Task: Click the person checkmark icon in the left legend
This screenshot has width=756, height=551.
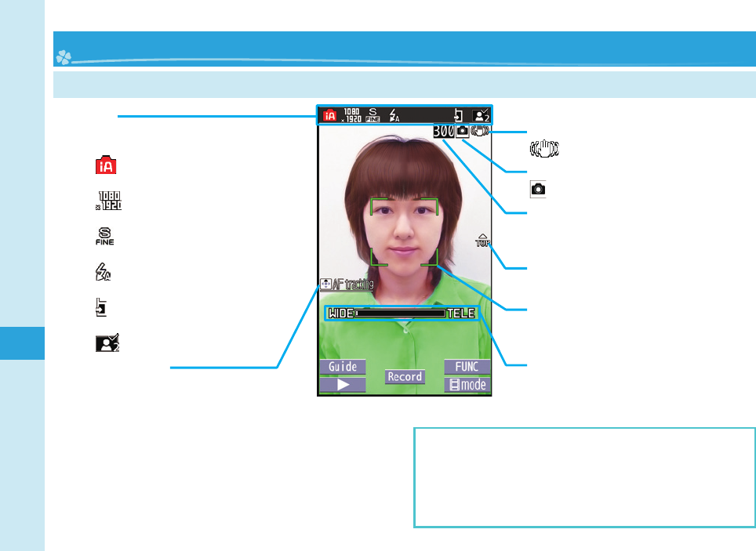Action: pyautogui.click(x=107, y=343)
